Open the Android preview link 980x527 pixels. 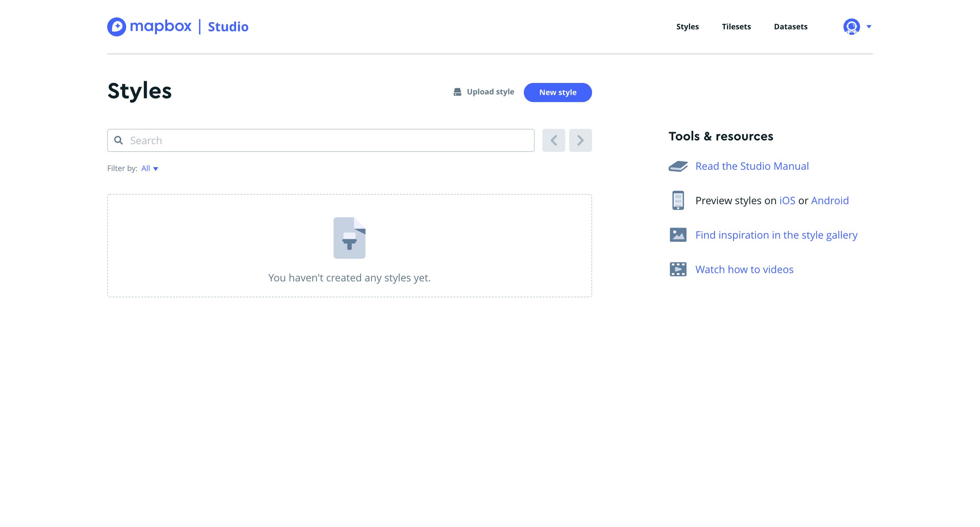point(830,201)
